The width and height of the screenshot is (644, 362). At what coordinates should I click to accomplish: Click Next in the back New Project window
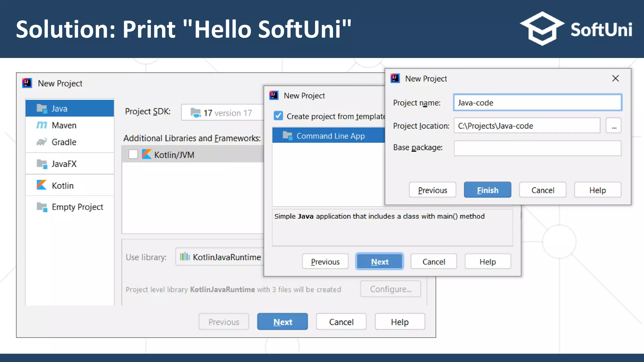click(x=282, y=321)
